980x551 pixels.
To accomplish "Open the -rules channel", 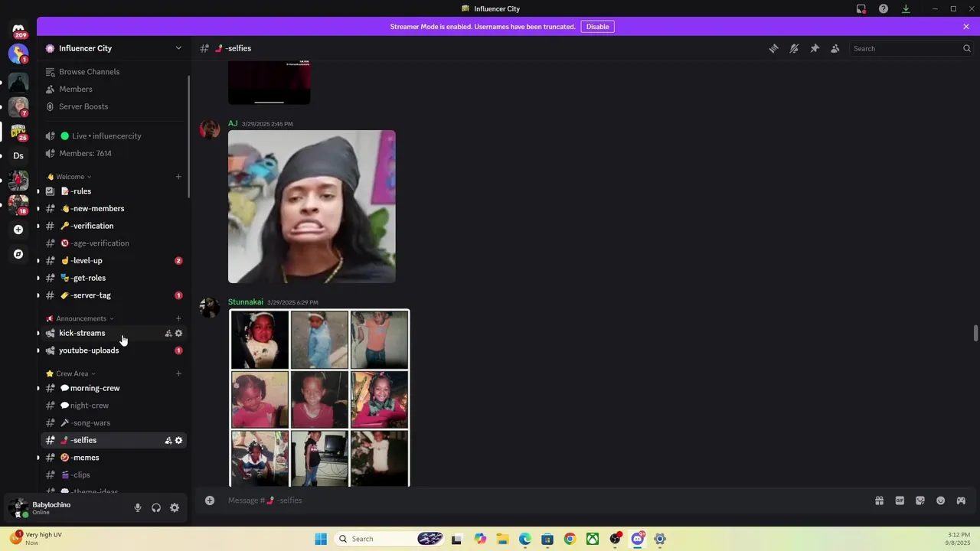I will (x=113, y=191).
